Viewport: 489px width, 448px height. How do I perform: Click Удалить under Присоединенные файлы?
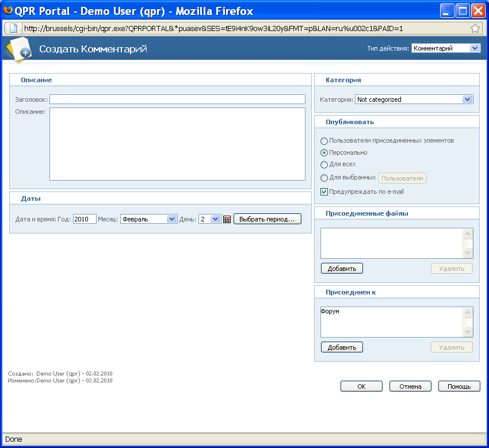[452, 269]
